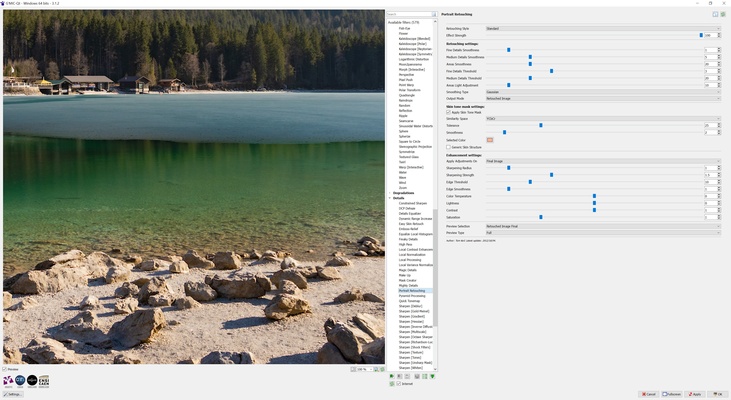
Task: Open the Preview Type dropdown
Action: [x=603, y=233]
